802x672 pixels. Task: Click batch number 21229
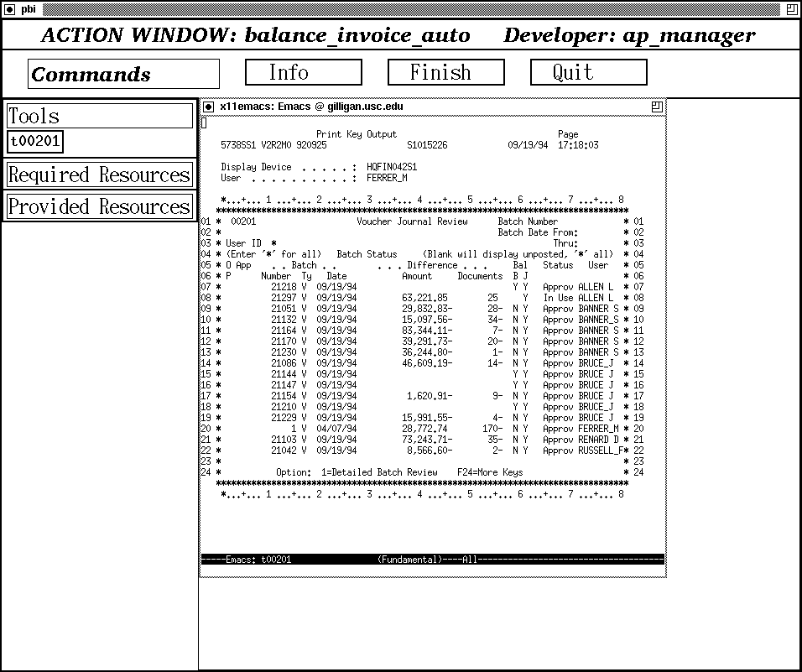click(284, 418)
